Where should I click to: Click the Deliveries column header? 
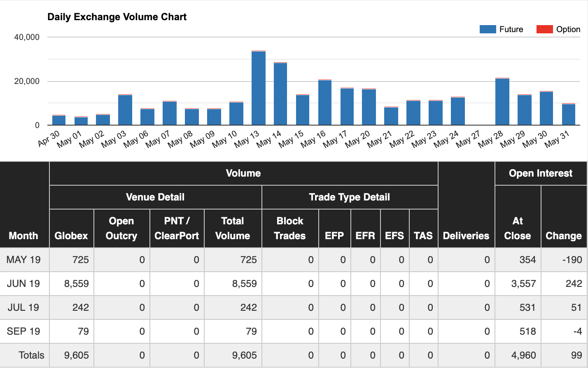[466, 235]
